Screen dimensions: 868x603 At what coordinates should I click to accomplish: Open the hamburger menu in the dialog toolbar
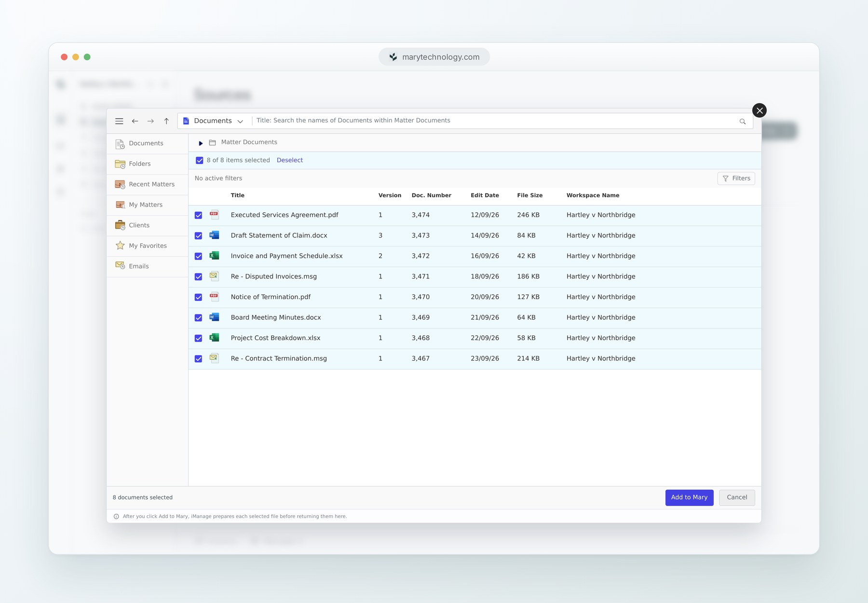[x=119, y=121]
